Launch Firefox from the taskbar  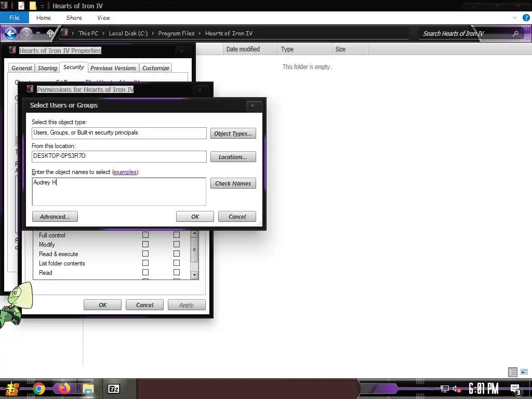click(63, 389)
